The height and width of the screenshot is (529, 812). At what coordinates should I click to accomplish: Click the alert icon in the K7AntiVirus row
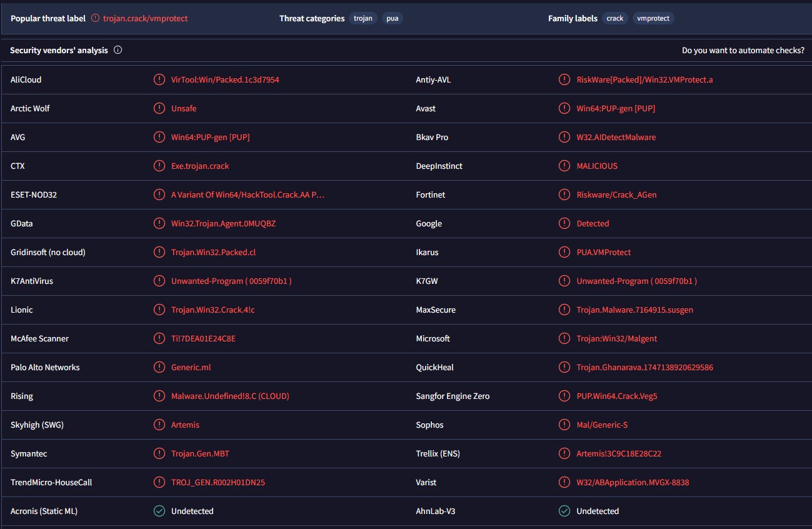(x=159, y=281)
